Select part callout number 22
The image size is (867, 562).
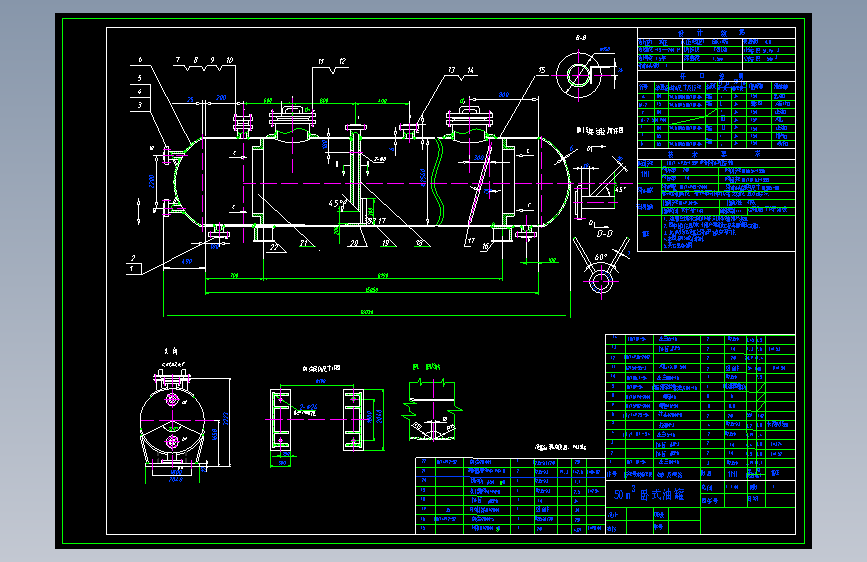coord(274,247)
